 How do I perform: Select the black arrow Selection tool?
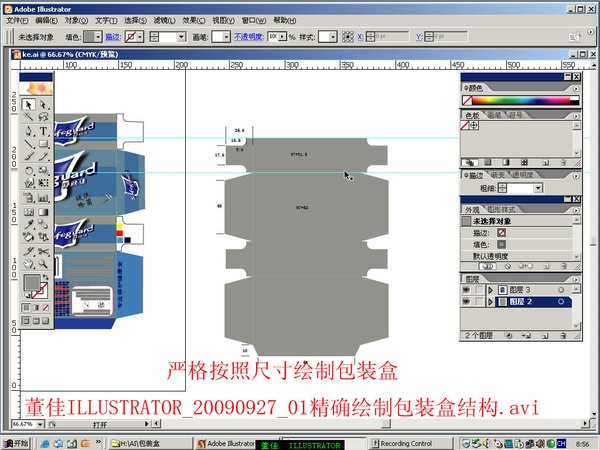(x=29, y=104)
